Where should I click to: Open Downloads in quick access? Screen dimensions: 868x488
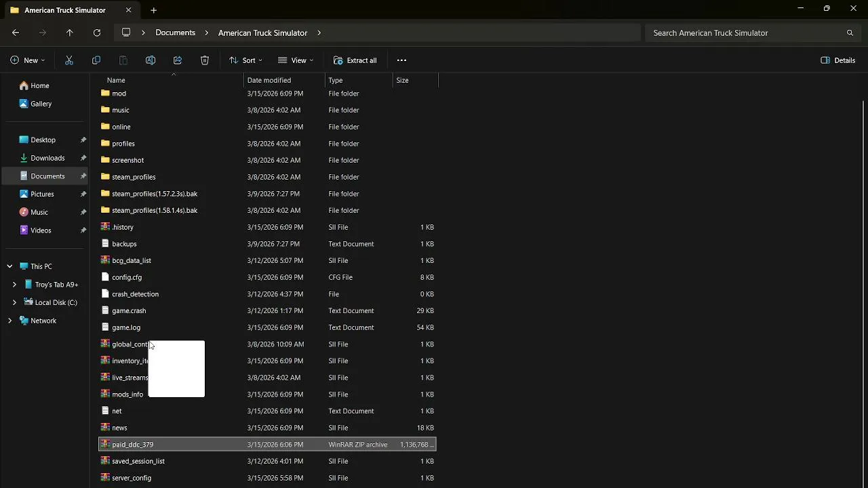click(x=47, y=158)
